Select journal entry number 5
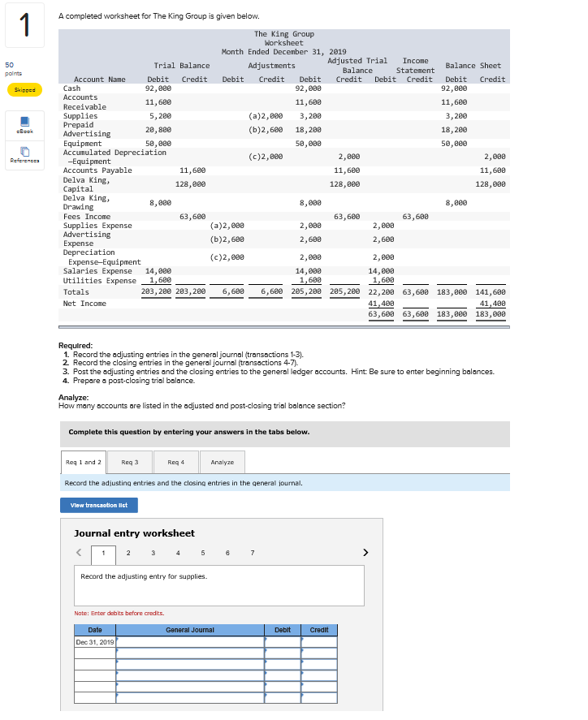This screenshot has width=588, height=720. pyautogui.click(x=202, y=553)
